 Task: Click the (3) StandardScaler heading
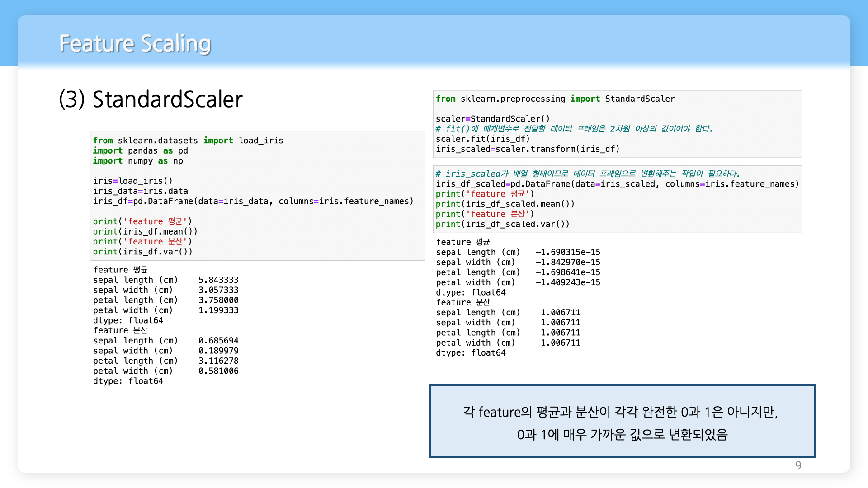(151, 99)
